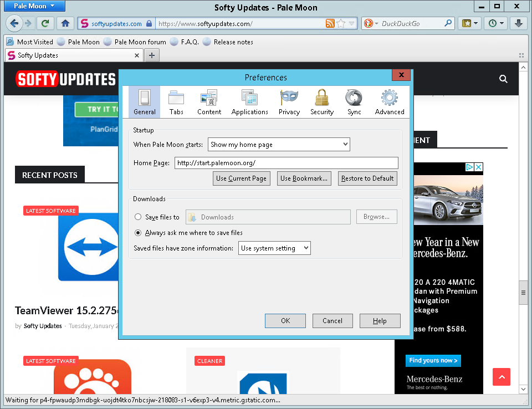Open the Release notes bookmark

point(228,42)
